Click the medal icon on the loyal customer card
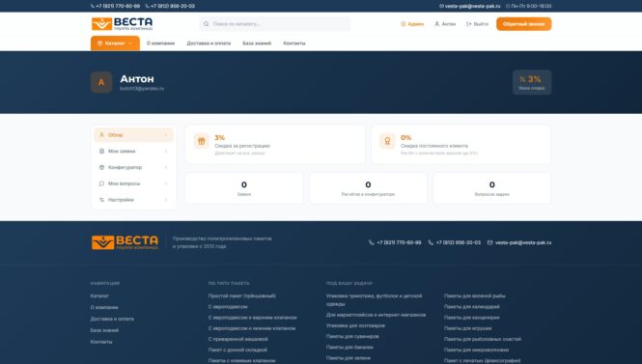642x364 pixels. coord(387,141)
